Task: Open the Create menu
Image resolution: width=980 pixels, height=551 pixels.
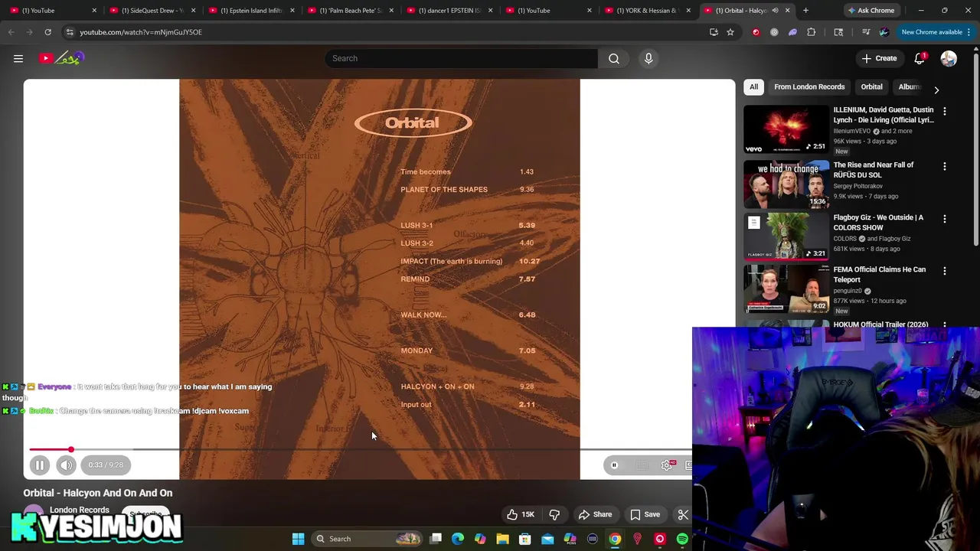Action: (x=879, y=58)
